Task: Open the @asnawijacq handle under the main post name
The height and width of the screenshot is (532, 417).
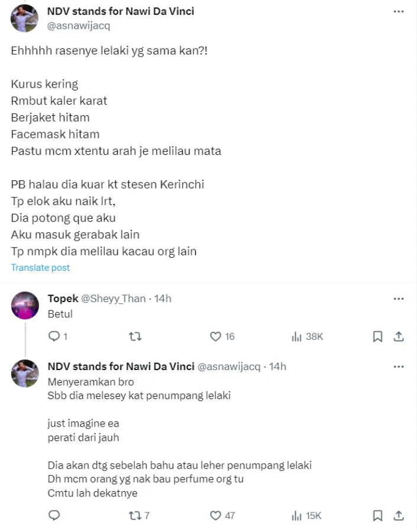Action: point(78,25)
